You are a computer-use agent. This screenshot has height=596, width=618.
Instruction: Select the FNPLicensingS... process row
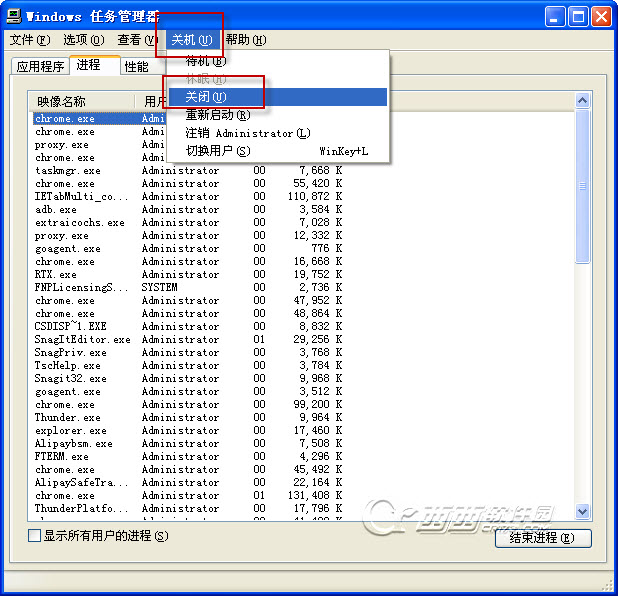click(188, 287)
